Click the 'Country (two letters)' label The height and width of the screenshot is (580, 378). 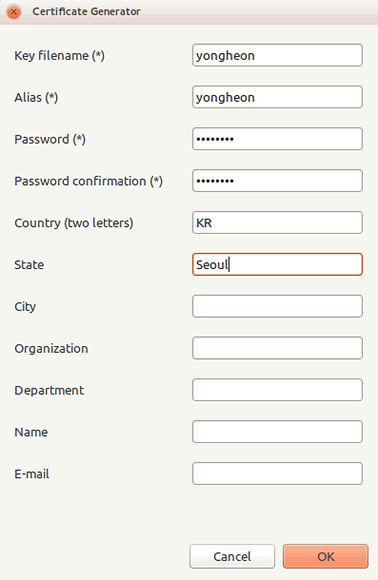[x=74, y=223]
